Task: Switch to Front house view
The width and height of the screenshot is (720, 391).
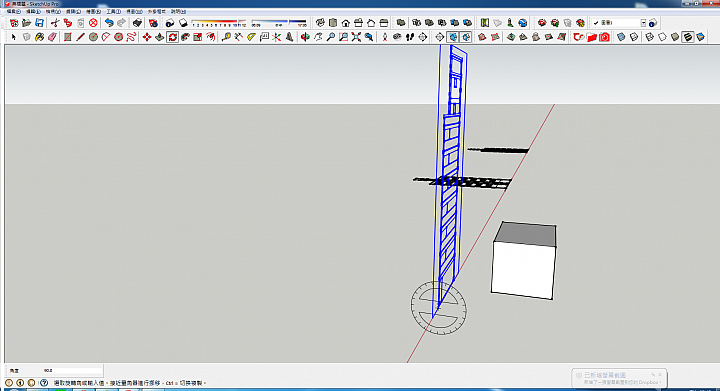Action: click(x=346, y=22)
